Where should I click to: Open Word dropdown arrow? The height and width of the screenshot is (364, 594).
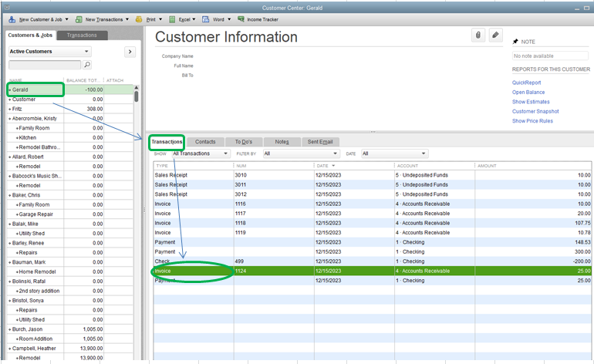[x=229, y=19]
